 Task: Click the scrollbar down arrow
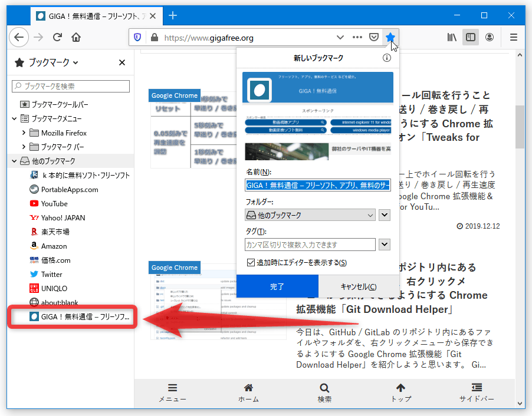[520, 403]
